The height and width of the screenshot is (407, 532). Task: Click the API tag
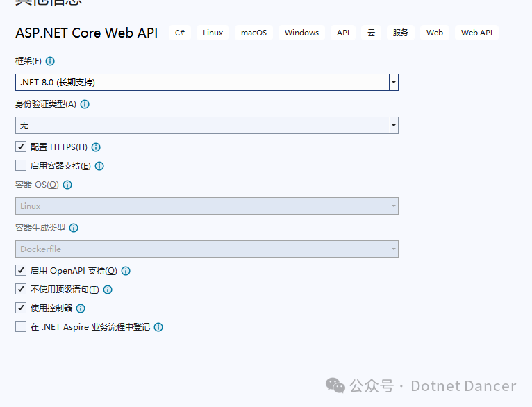[343, 33]
